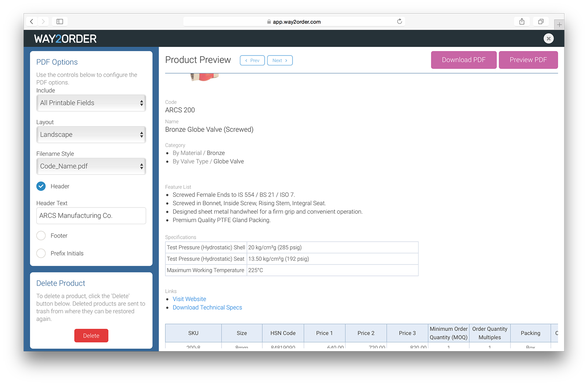Click the WAY2ORDER logo
The height and width of the screenshot is (385, 588).
(x=65, y=39)
